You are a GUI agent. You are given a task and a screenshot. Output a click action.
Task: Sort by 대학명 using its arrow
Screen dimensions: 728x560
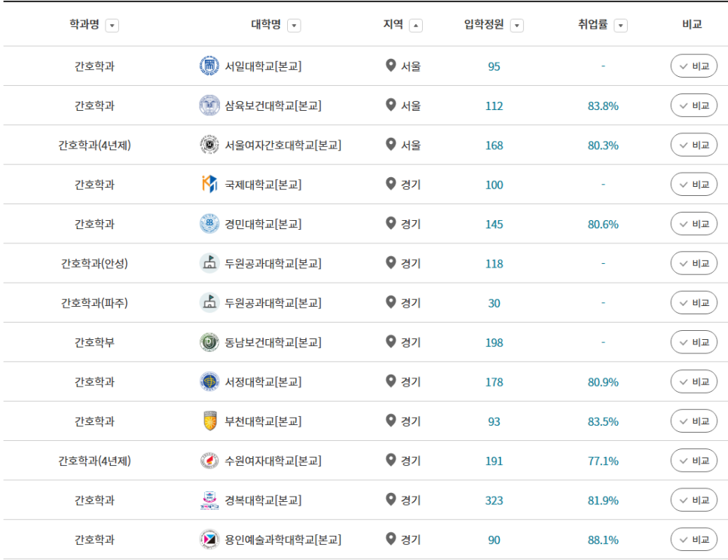(294, 26)
